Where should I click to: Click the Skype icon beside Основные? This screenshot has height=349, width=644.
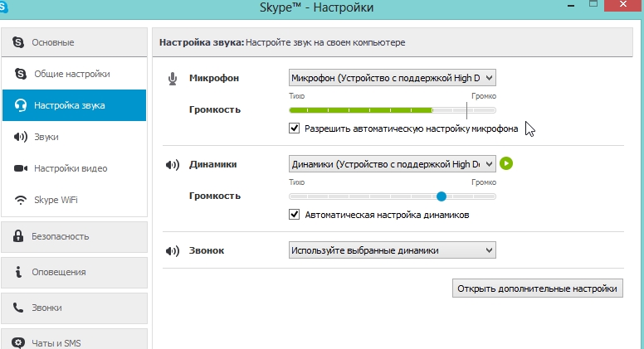pyautogui.click(x=18, y=41)
